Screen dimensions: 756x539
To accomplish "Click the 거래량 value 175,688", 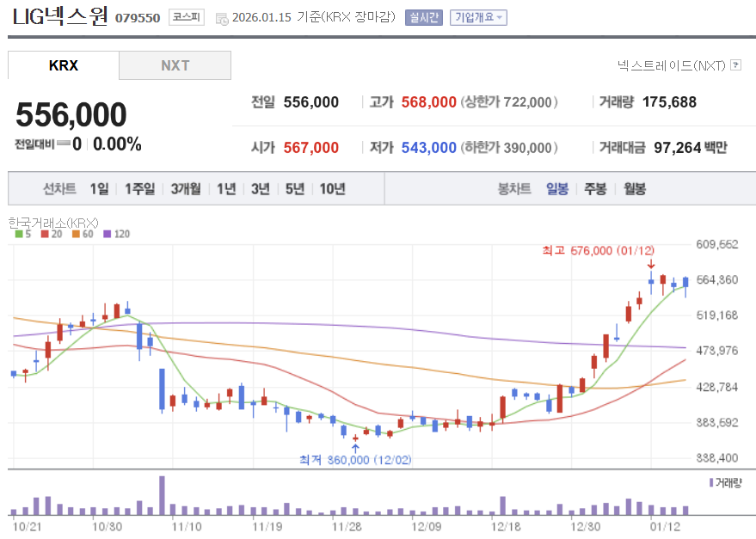I will [669, 101].
